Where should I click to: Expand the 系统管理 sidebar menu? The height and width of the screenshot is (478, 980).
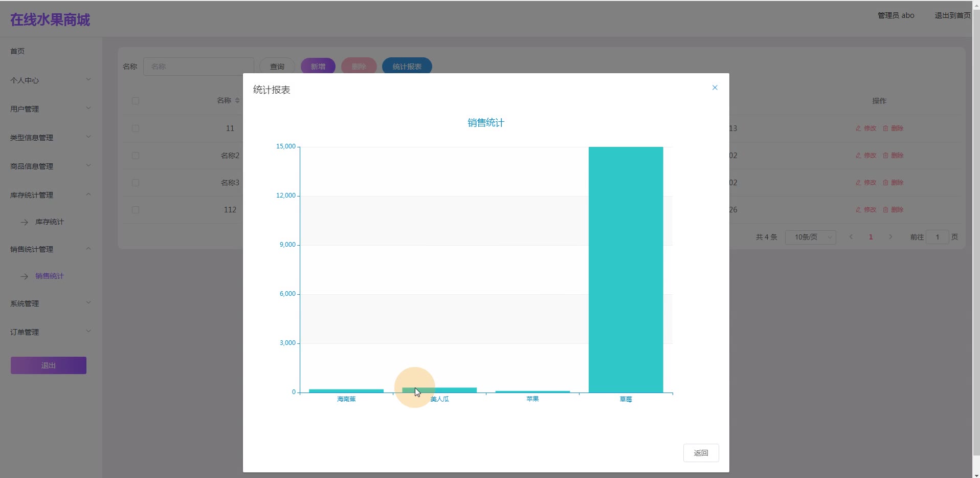(x=51, y=303)
